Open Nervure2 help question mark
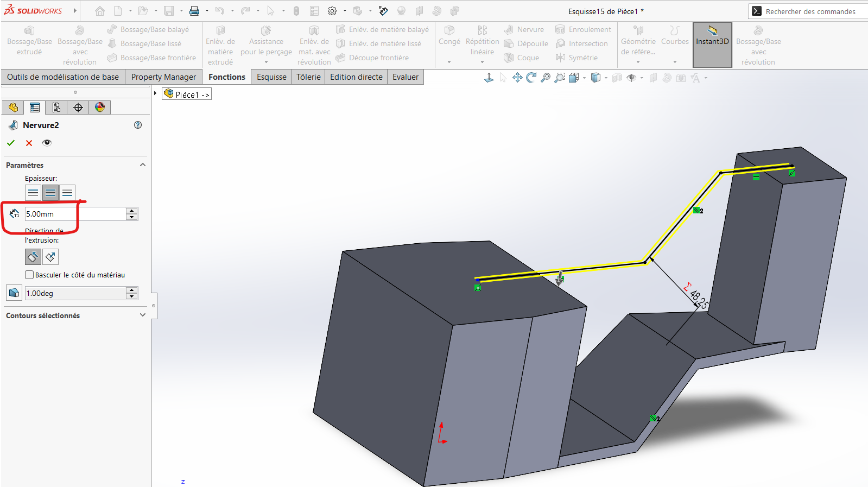 click(138, 125)
